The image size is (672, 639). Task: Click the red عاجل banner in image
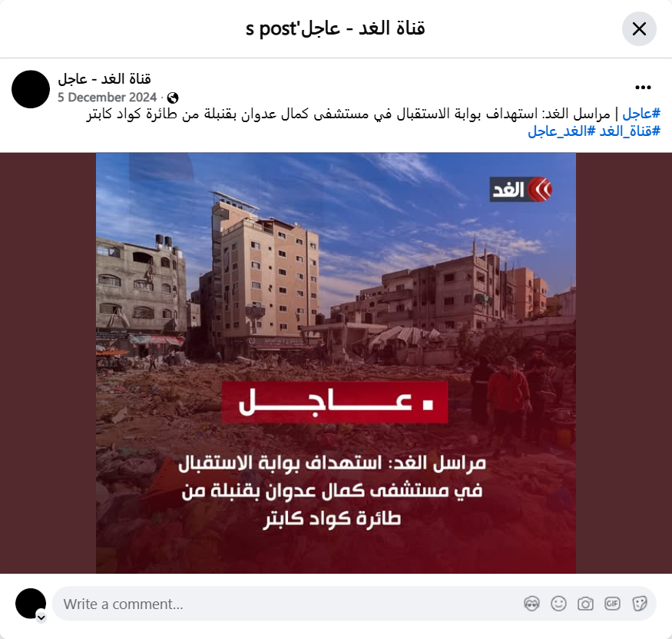(335, 402)
